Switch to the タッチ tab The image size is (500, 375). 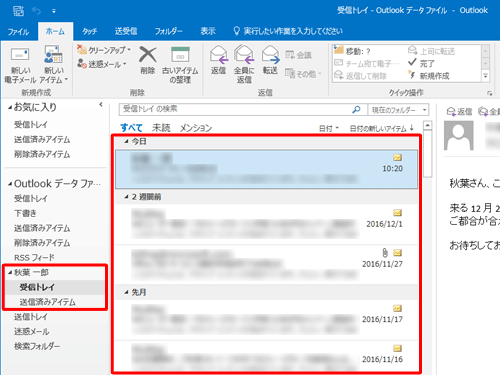coord(90,32)
